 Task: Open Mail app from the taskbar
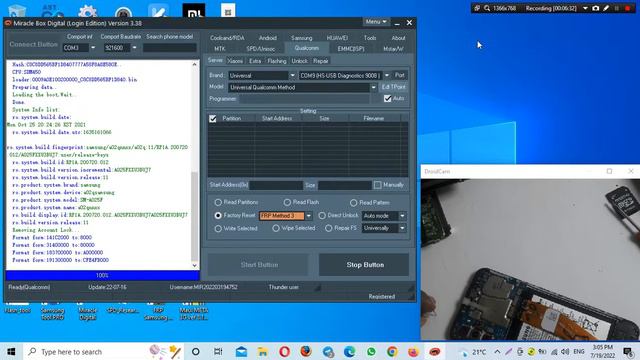click(241, 351)
